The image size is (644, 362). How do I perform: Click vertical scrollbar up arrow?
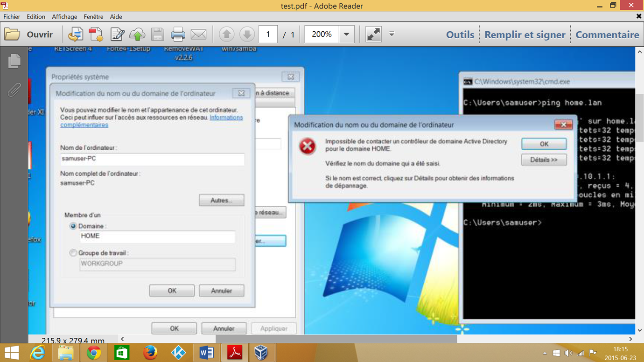coord(640,52)
